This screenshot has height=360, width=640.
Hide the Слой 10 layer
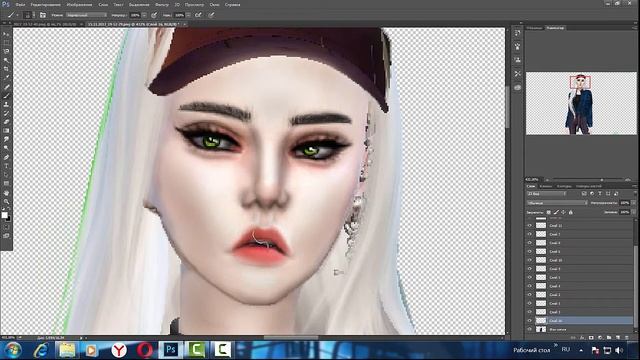point(530,260)
